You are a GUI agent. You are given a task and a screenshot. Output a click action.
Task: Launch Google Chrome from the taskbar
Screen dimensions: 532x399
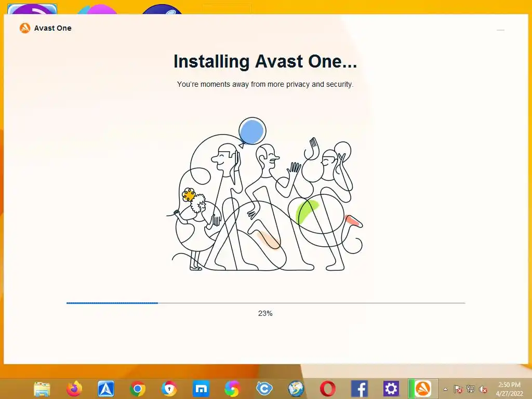coord(137,389)
